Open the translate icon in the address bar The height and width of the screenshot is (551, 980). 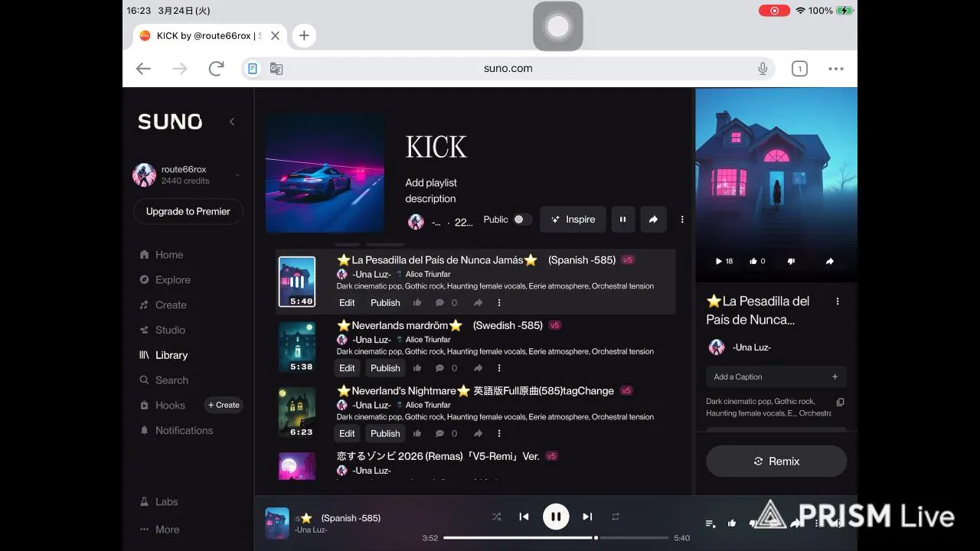pos(276,69)
